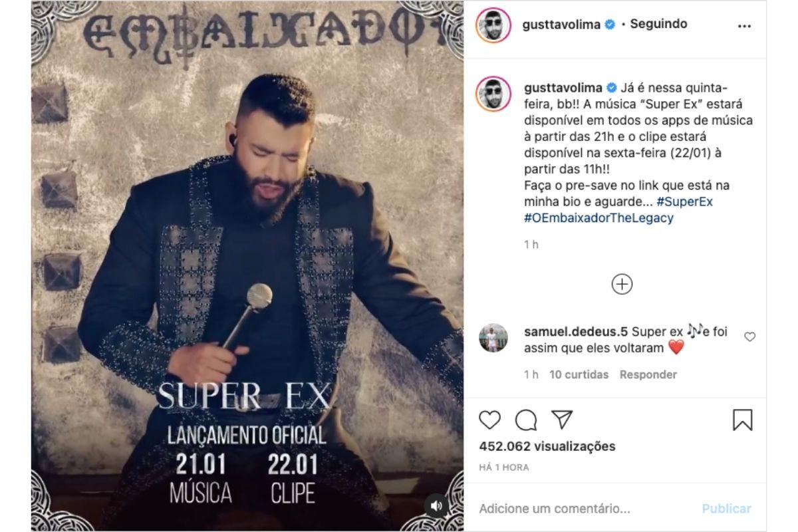798x532 pixels.
Task: Mute or unmute video sound
Action: (x=436, y=506)
